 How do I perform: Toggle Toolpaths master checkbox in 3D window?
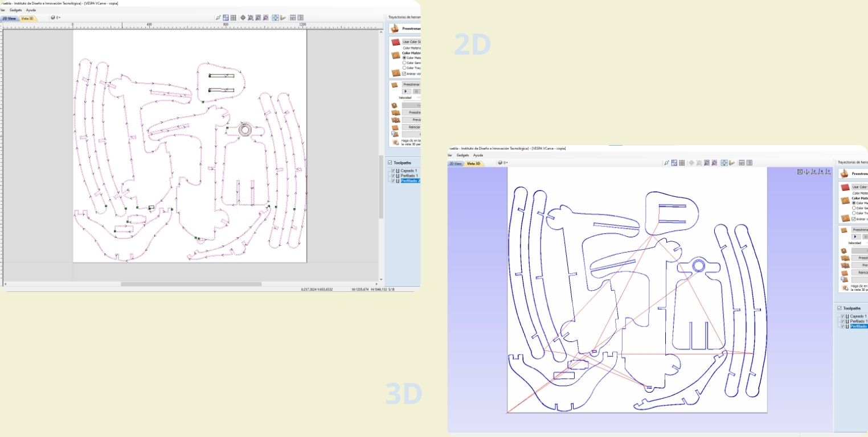(x=840, y=308)
